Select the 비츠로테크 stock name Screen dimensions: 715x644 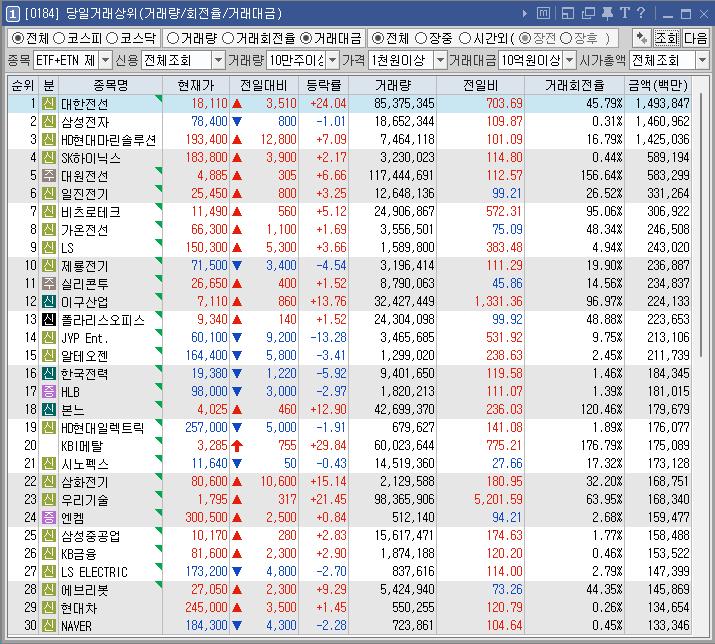pyautogui.click(x=91, y=212)
